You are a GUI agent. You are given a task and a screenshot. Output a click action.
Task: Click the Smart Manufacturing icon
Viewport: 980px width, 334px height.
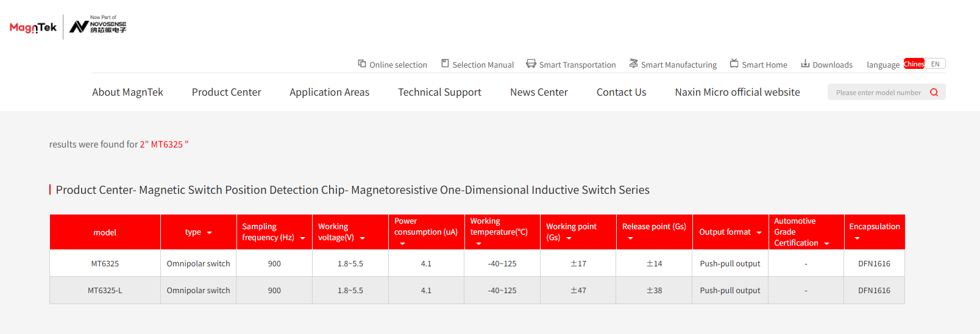point(633,63)
